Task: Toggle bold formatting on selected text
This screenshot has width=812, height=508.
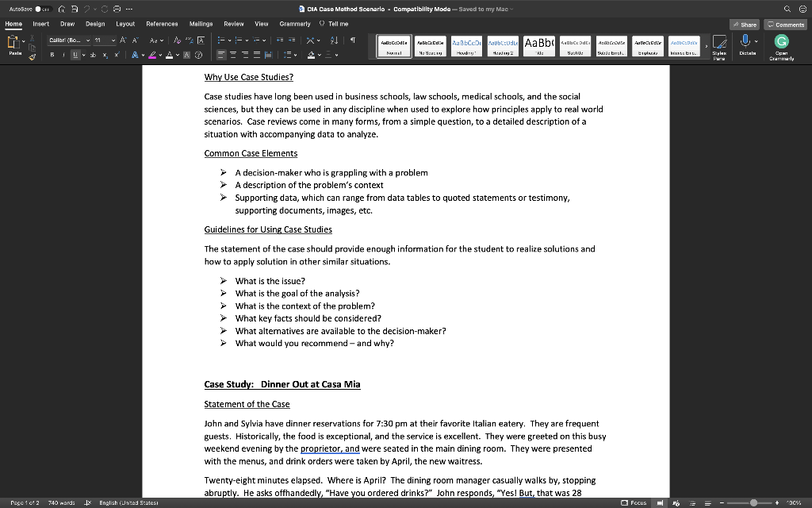Action: point(52,54)
